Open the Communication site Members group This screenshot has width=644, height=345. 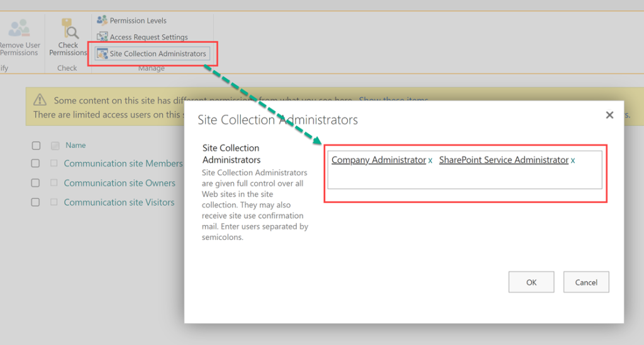(123, 163)
